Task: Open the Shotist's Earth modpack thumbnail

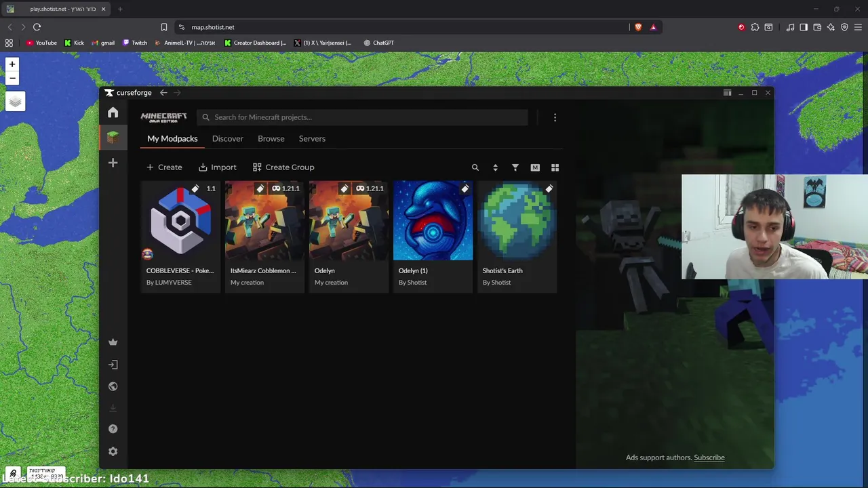Action: point(517,220)
